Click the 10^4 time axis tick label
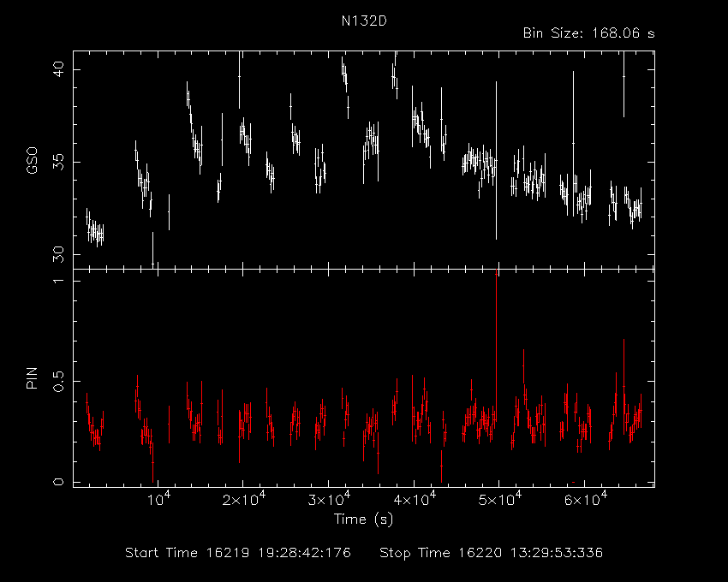The width and height of the screenshot is (728, 582). click(158, 499)
